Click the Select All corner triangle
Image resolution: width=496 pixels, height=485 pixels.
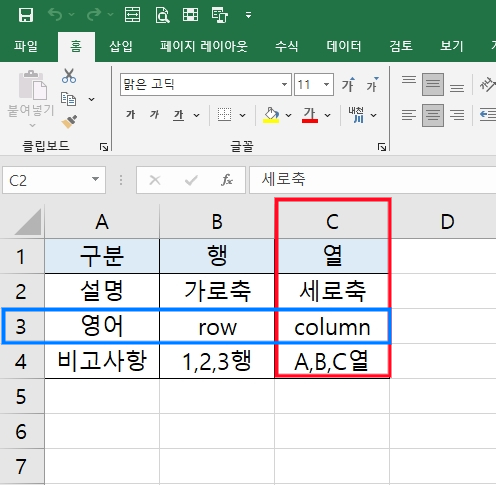click(x=28, y=222)
